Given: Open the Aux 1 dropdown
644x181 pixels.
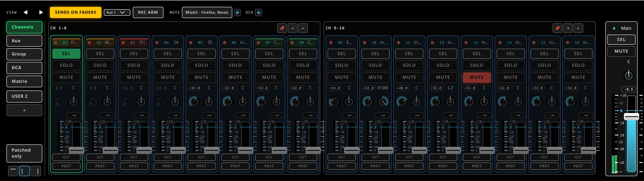Looking at the screenshot, I should point(117,12).
